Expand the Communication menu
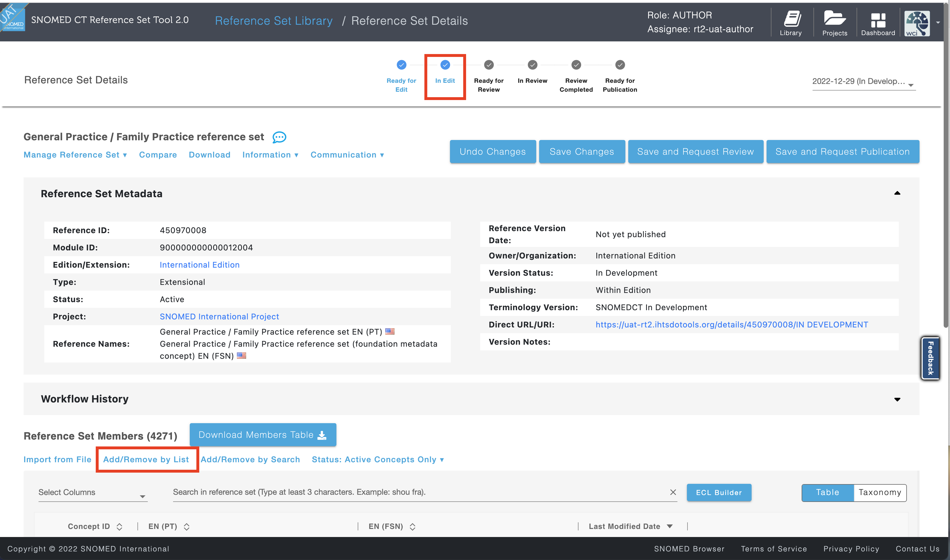This screenshot has width=950, height=560. coord(347,155)
